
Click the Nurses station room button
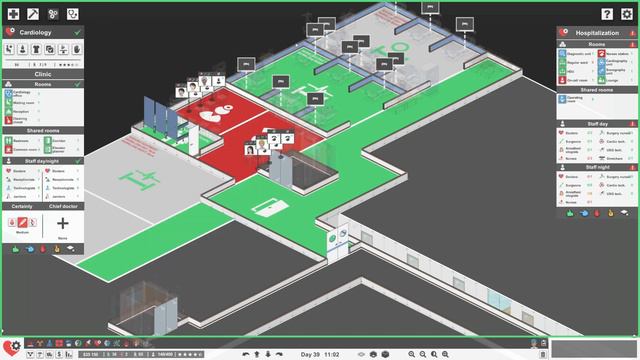point(616,53)
